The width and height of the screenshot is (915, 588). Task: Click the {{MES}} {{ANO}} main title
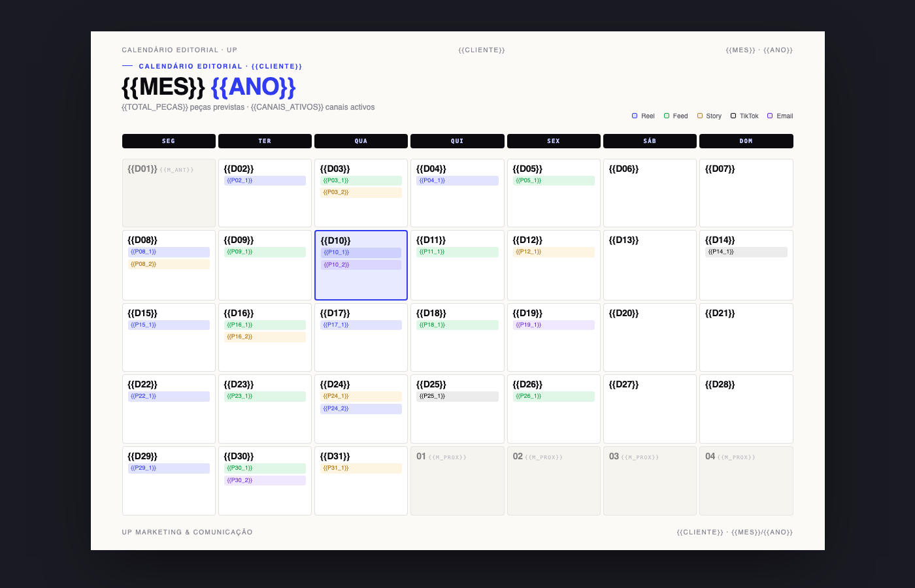(208, 87)
